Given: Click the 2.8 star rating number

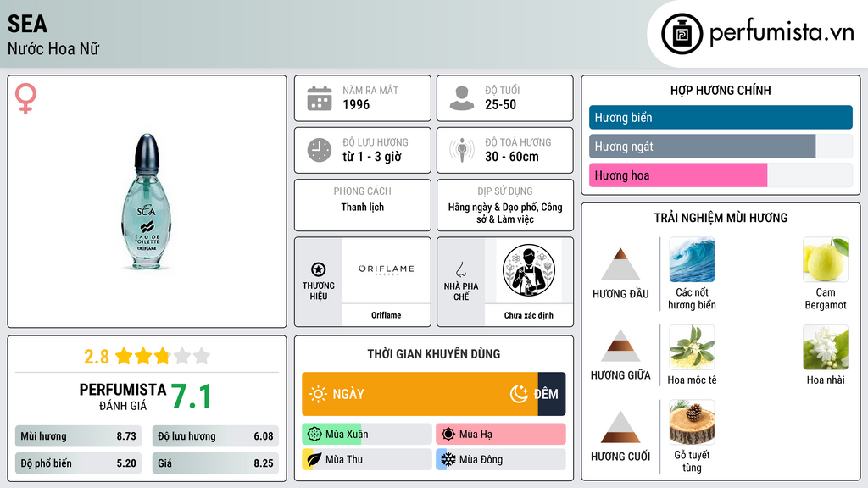Looking at the screenshot, I should (x=97, y=357).
